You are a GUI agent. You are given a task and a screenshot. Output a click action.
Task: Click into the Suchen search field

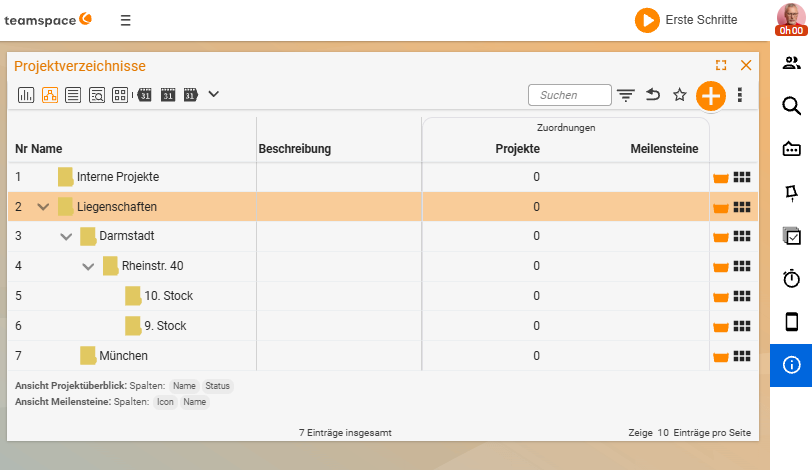[570, 95]
